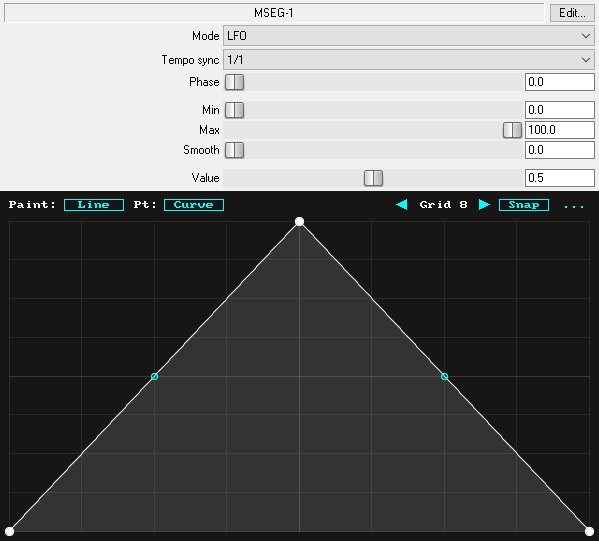Select the right cyan curve handle
The width and height of the screenshot is (599, 541).
pos(444,376)
